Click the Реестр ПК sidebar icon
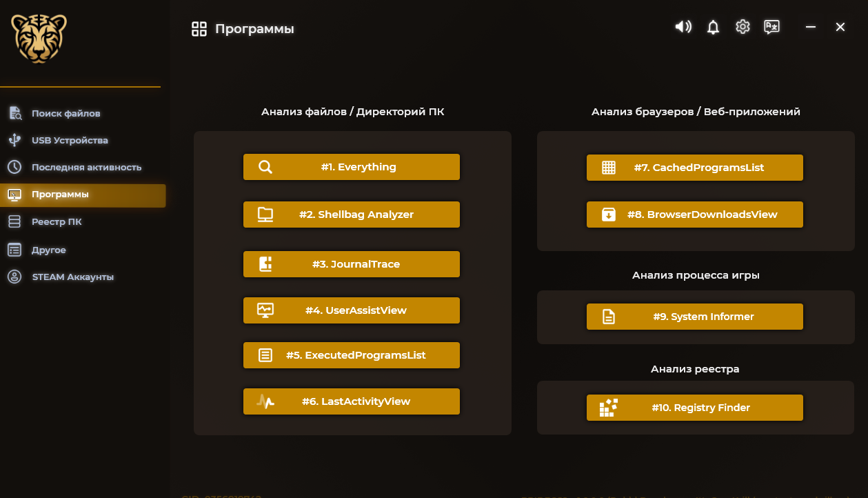The height and width of the screenshot is (498, 868). [14, 221]
